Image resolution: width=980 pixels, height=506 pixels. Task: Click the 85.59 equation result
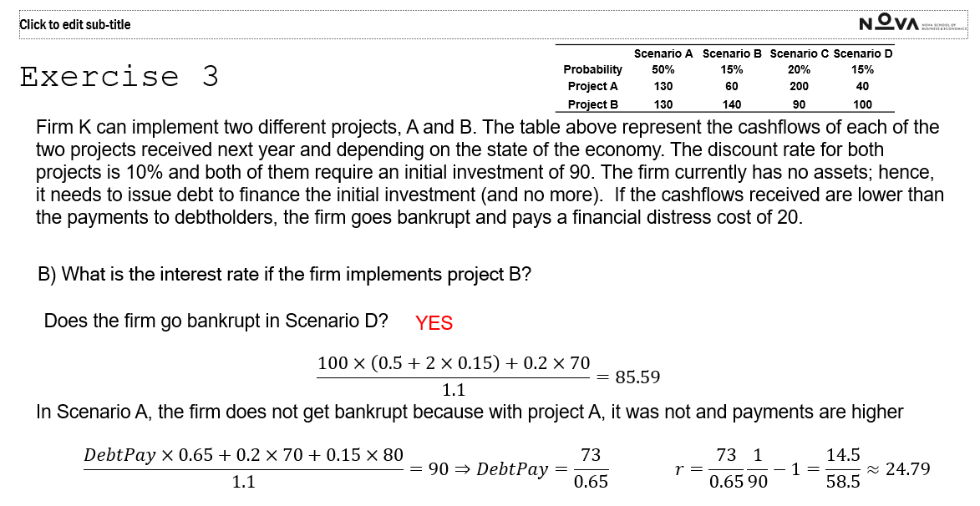[x=637, y=377]
